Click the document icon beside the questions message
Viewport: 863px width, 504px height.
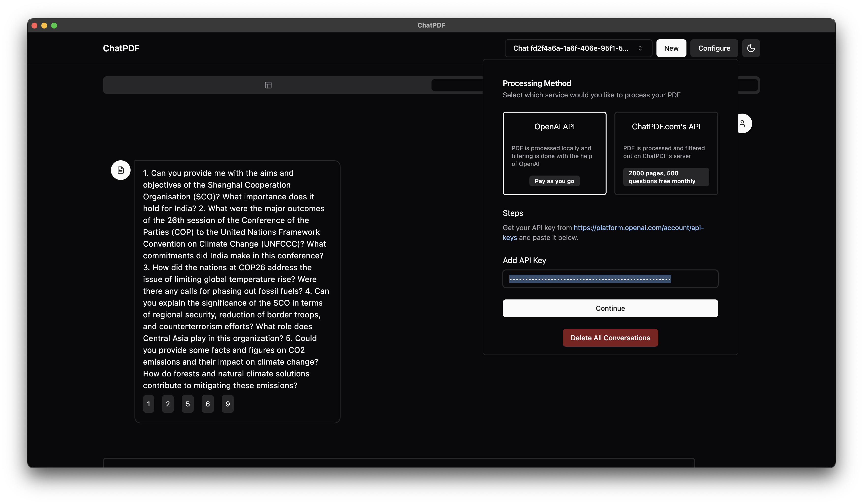point(120,170)
